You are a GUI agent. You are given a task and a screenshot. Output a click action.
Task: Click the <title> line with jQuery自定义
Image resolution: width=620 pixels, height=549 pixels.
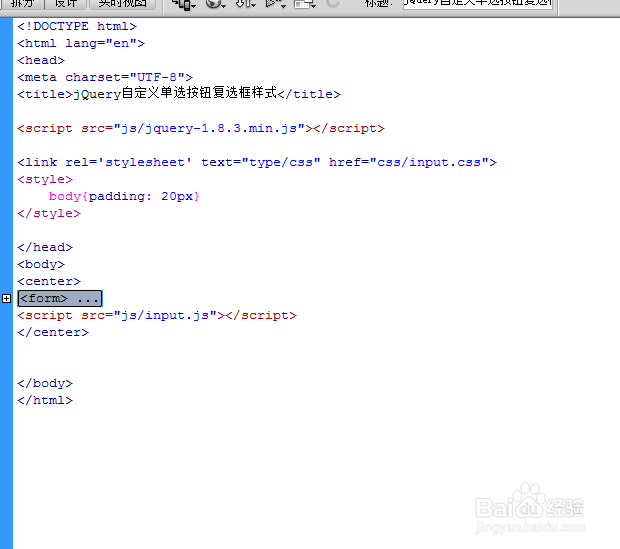pos(179,94)
